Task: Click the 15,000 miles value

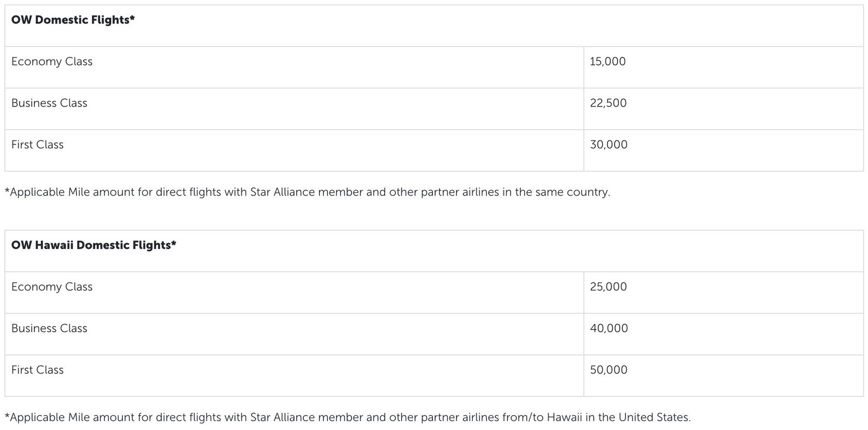Action: click(608, 61)
